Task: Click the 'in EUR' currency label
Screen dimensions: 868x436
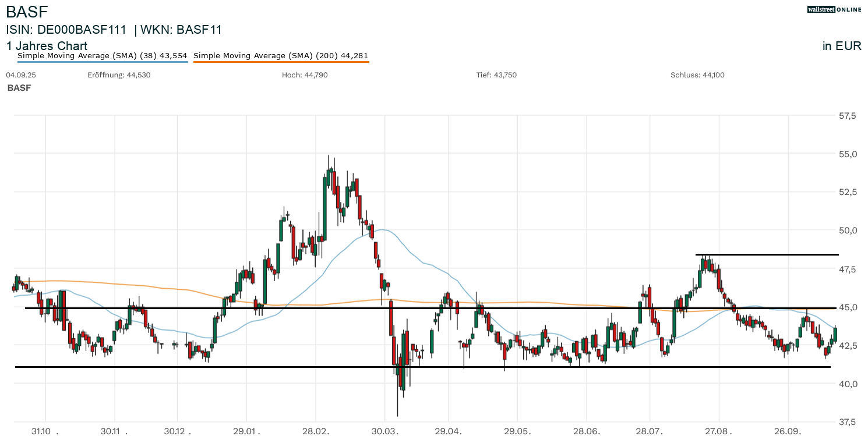Action: pos(841,46)
